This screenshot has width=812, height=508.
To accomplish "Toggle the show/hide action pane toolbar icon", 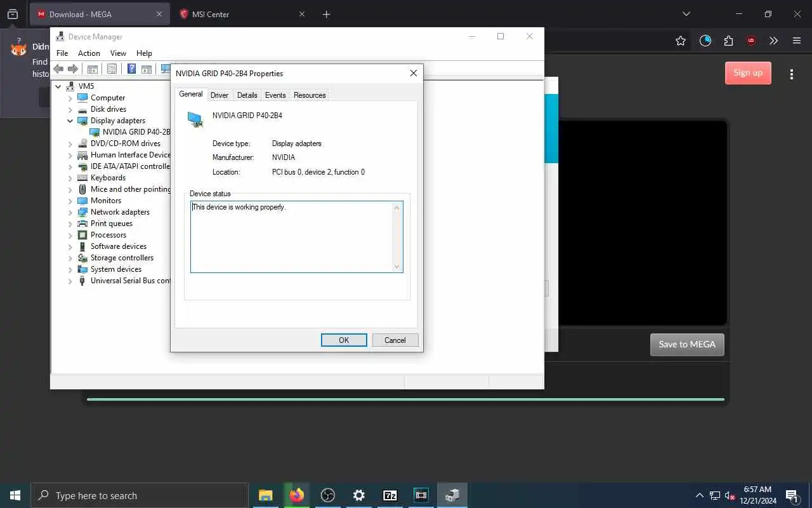I will coord(147,69).
